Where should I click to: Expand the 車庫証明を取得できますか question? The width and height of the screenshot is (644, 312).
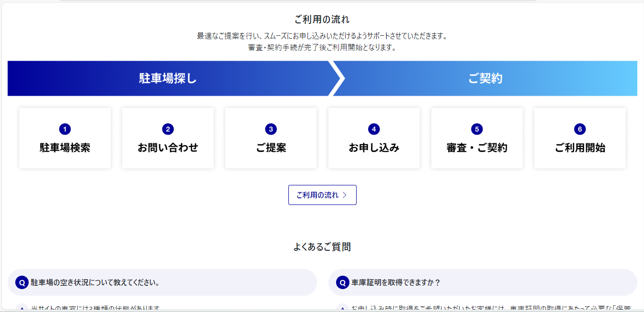(x=396, y=282)
